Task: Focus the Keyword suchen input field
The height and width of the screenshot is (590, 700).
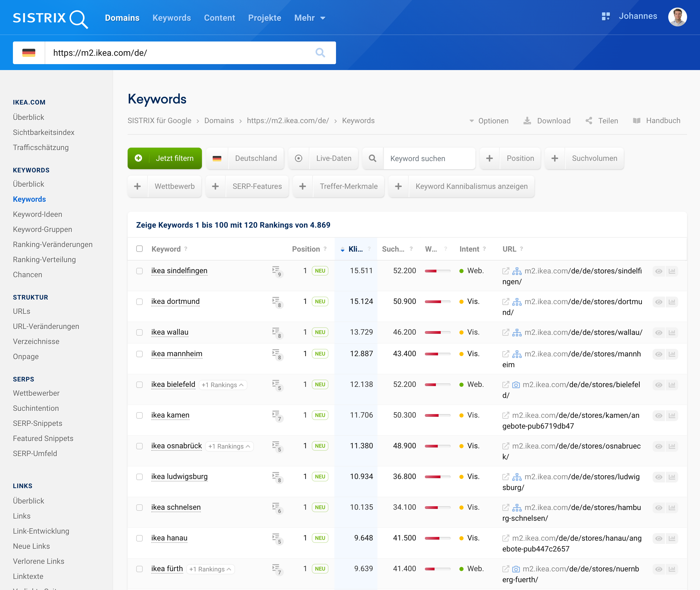Action: pos(429,158)
